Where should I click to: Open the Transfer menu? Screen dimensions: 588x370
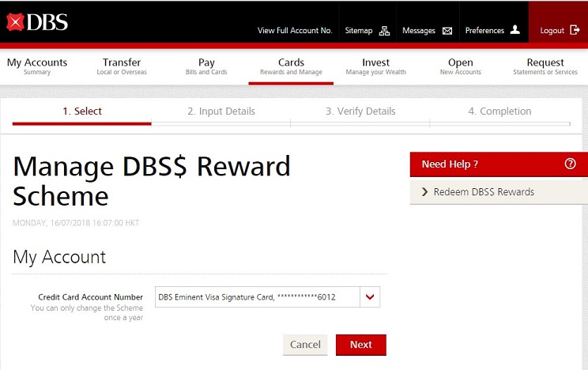tap(122, 66)
